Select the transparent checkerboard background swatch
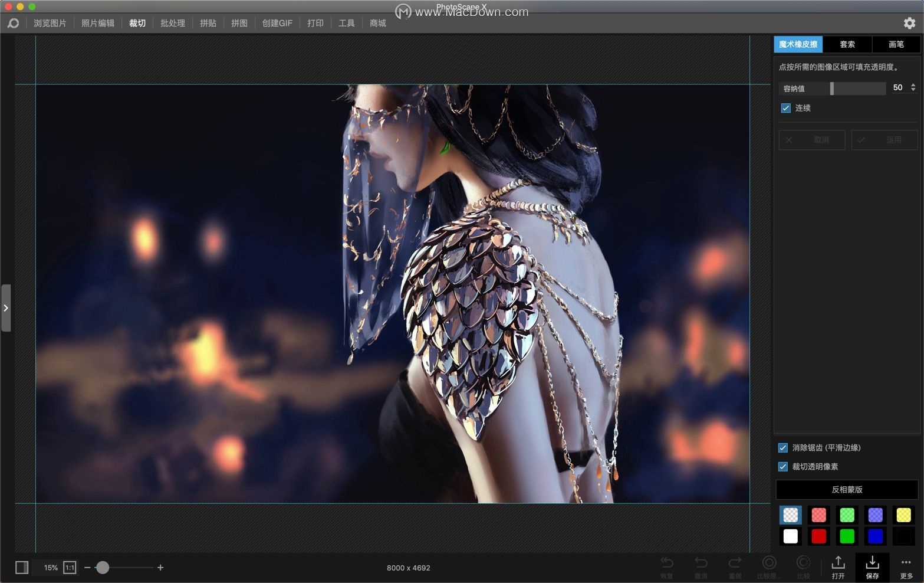 [x=791, y=515]
